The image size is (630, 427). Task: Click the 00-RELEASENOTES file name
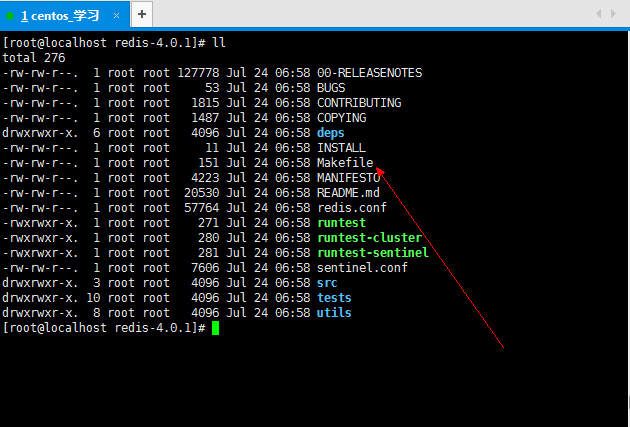click(369, 73)
